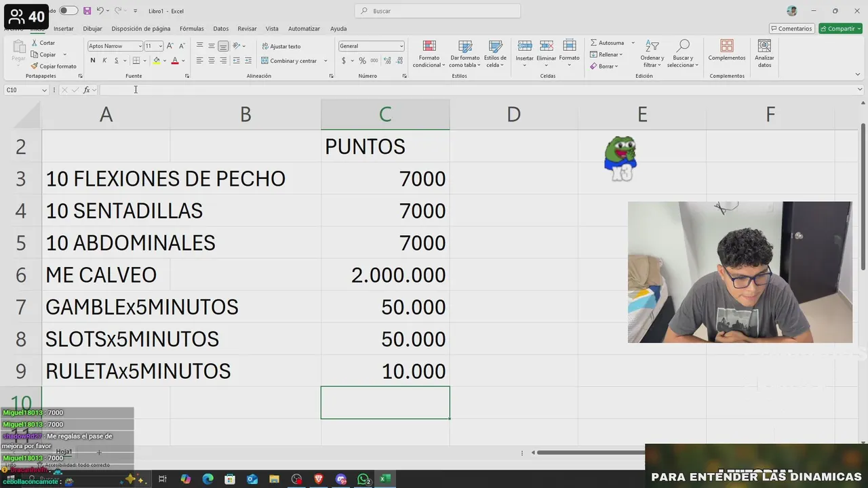Toggle bottom vertical alignment button
Image resolution: width=868 pixels, height=488 pixels.
223,46
